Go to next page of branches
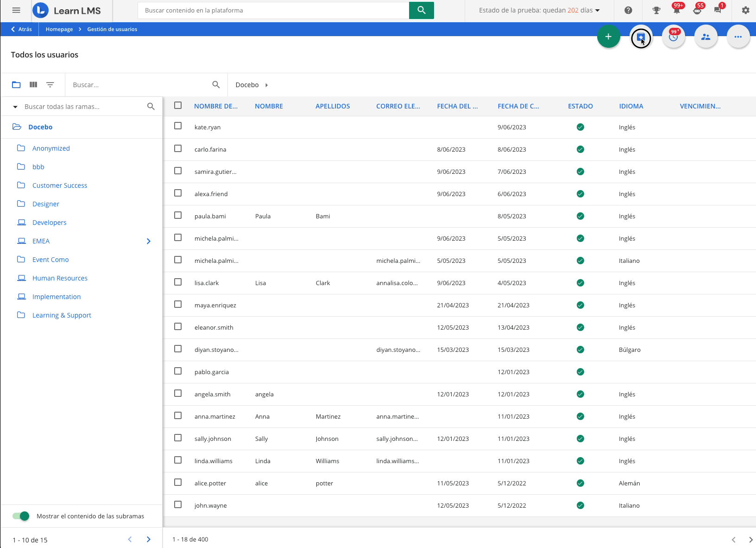 148,539
